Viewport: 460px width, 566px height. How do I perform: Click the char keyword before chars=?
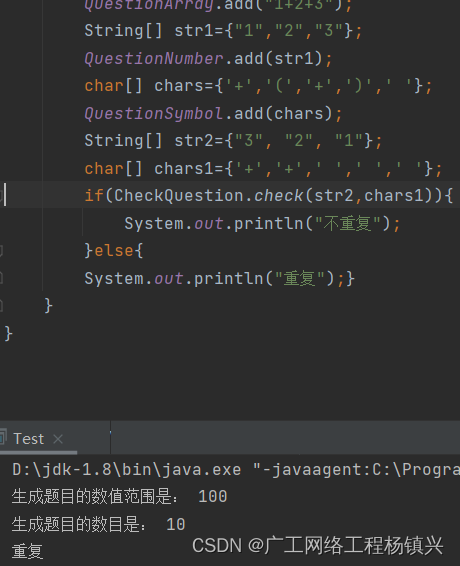(104, 86)
